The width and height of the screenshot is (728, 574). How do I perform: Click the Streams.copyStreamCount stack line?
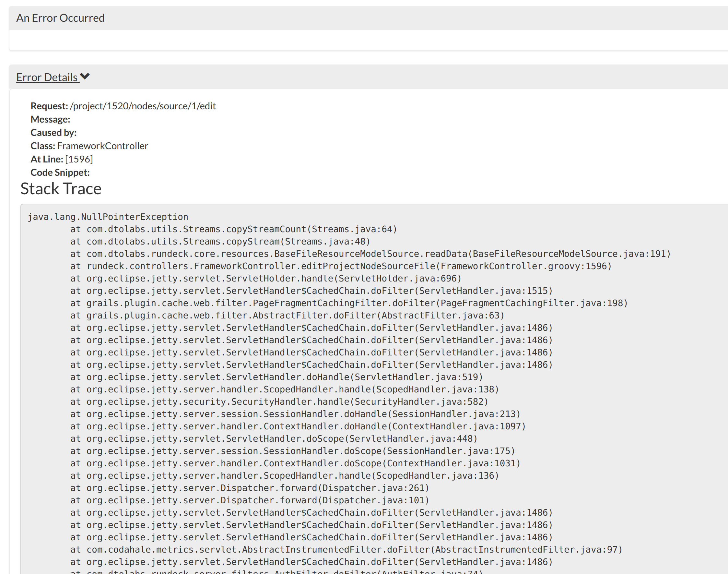pos(233,229)
